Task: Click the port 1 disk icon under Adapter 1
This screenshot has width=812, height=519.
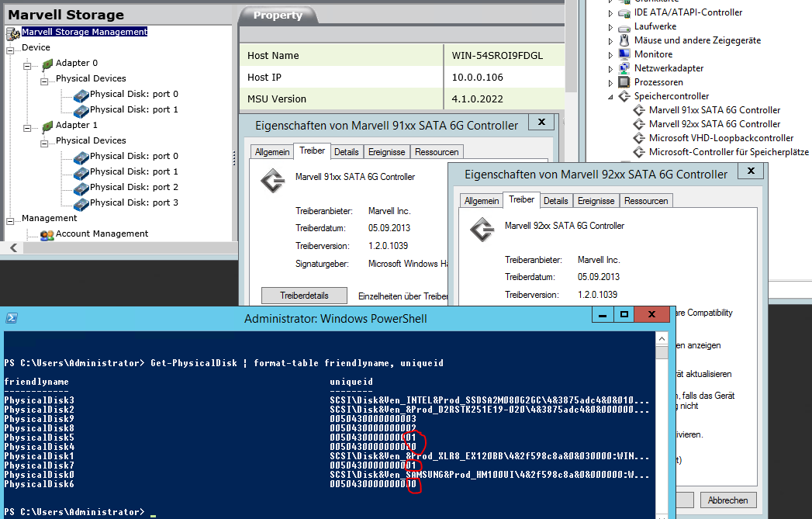Action: click(81, 173)
